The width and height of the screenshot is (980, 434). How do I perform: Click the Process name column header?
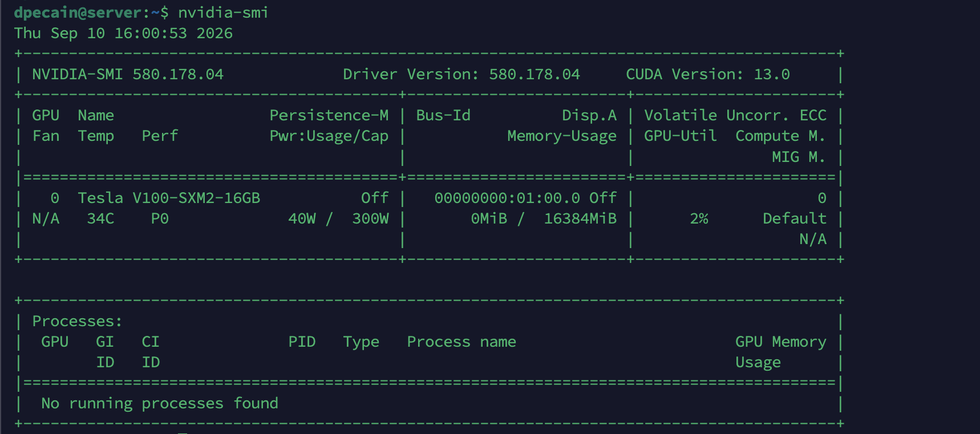pos(461,342)
